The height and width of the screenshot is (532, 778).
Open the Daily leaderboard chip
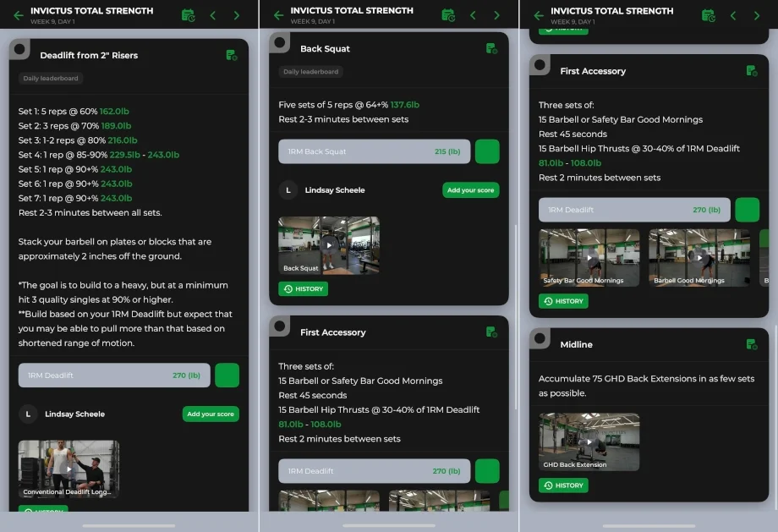pos(48,78)
